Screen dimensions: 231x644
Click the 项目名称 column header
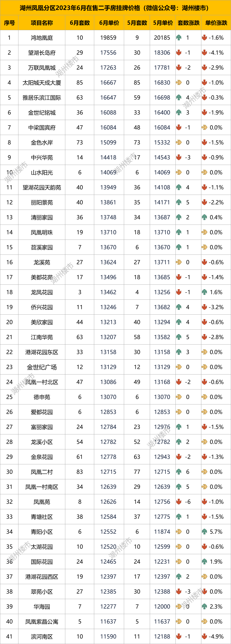click(x=42, y=23)
